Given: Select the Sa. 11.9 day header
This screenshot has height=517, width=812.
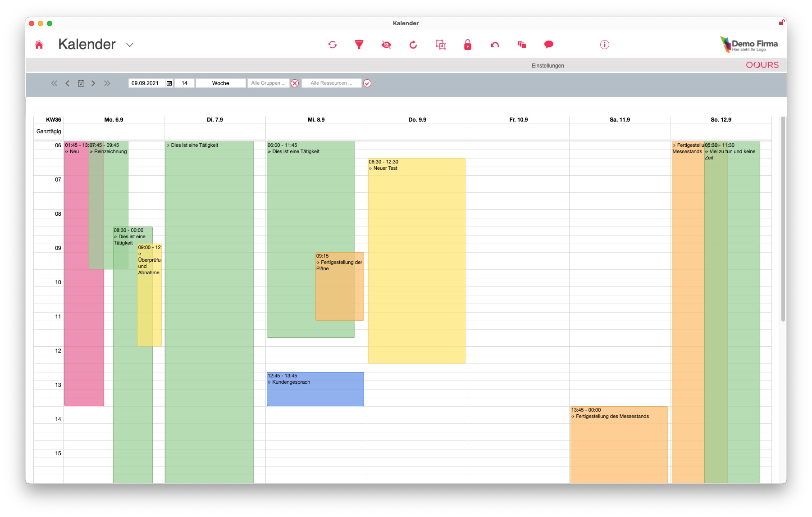Looking at the screenshot, I should click(x=620, y=120).
